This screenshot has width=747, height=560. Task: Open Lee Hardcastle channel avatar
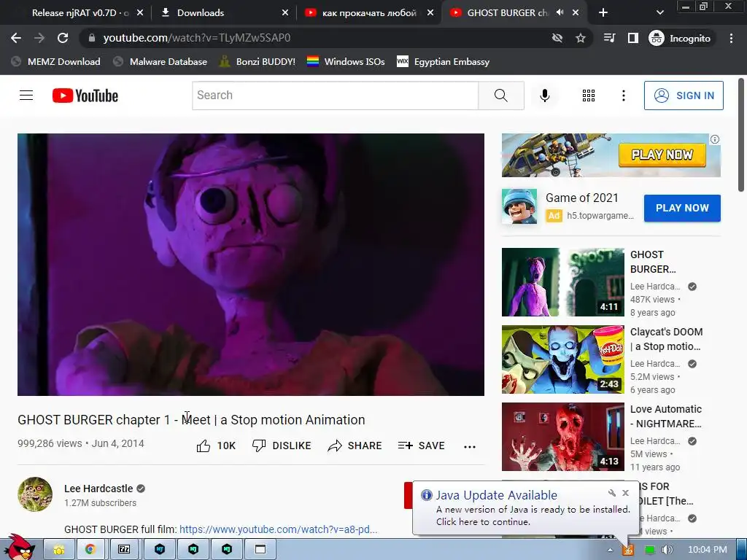(x=35, y=494)
